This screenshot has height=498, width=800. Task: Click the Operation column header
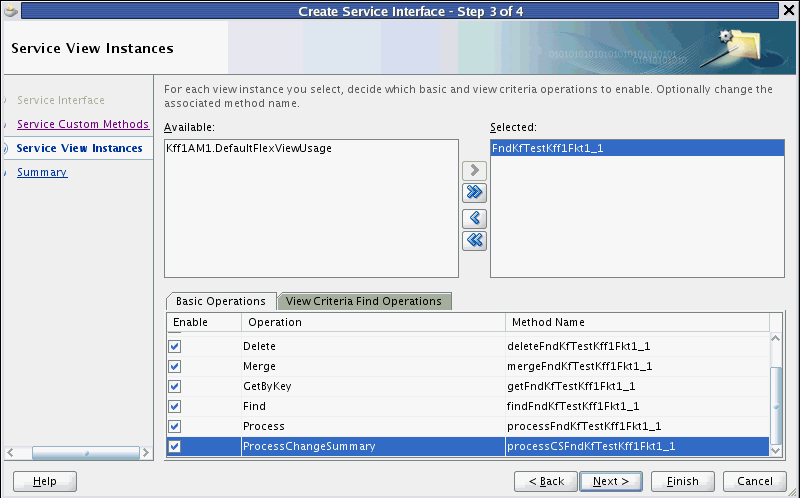[373, 322]
